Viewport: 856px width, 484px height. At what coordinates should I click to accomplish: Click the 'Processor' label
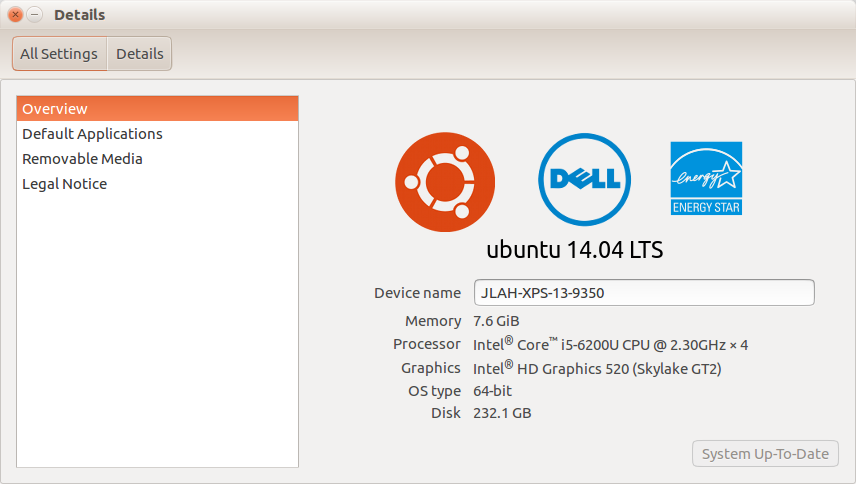pos(427,344)
